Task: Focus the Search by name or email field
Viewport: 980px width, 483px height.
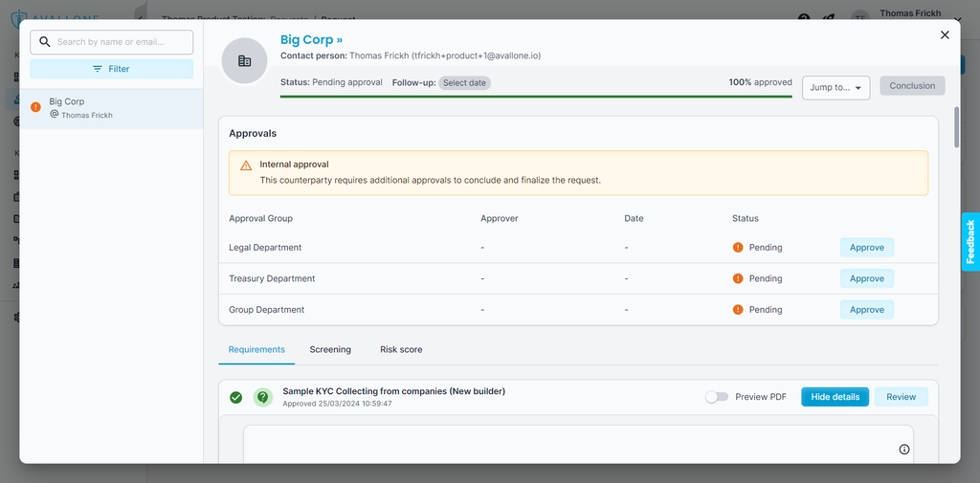Action: [x=112, y=42]
